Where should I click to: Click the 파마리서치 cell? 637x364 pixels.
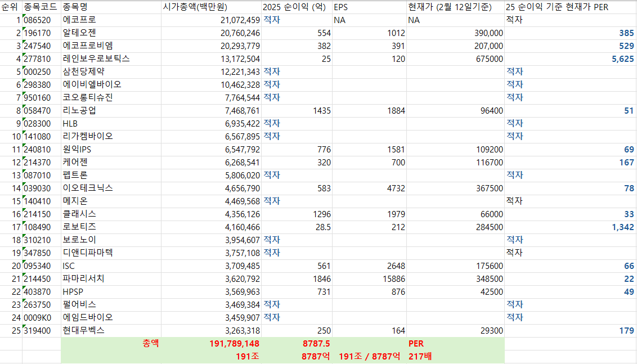(111, 278)
